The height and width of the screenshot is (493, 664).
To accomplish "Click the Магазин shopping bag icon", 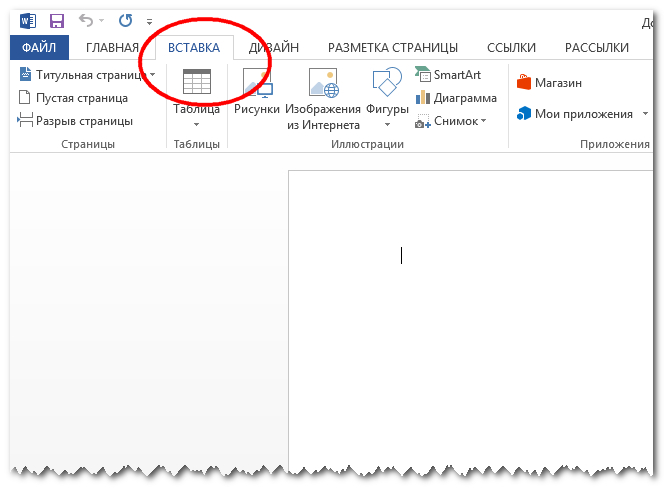I will [524, 82].
